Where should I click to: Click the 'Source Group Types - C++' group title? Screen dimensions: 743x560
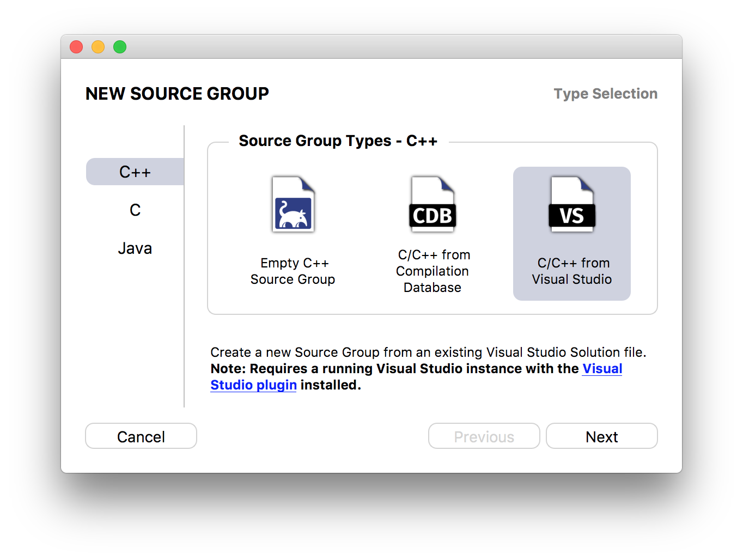338,141
